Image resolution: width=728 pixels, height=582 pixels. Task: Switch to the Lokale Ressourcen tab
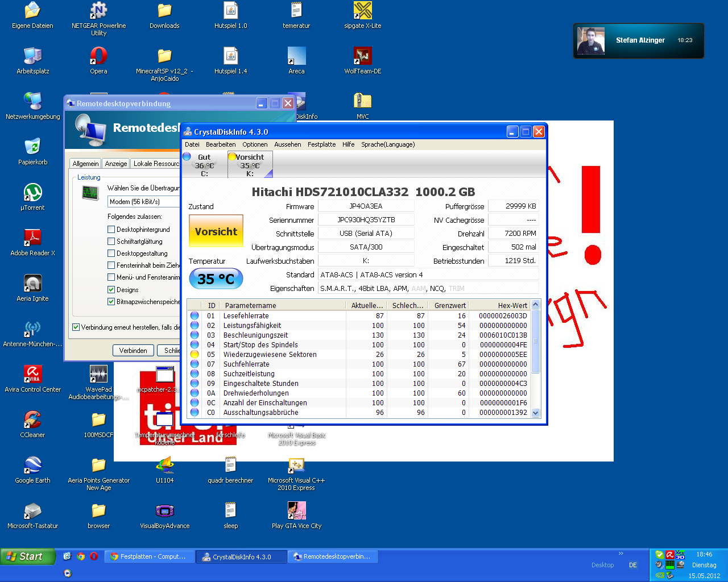point(156,164)
